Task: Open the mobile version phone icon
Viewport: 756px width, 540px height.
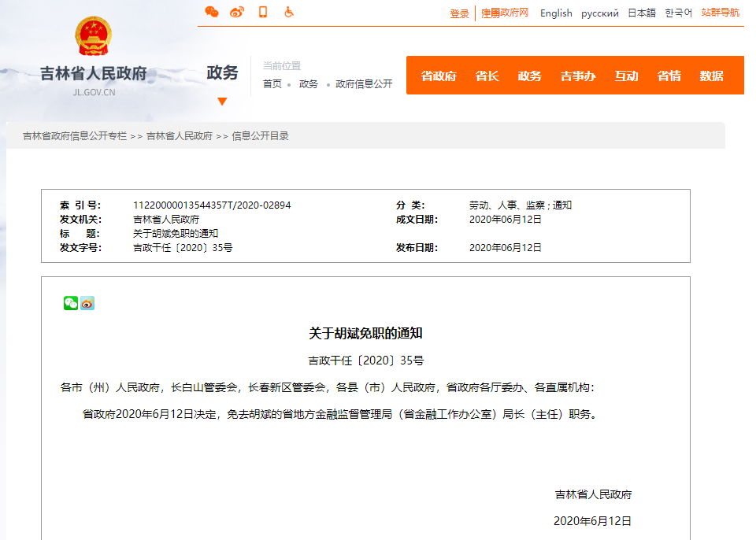Action: [x=263, y=12]
